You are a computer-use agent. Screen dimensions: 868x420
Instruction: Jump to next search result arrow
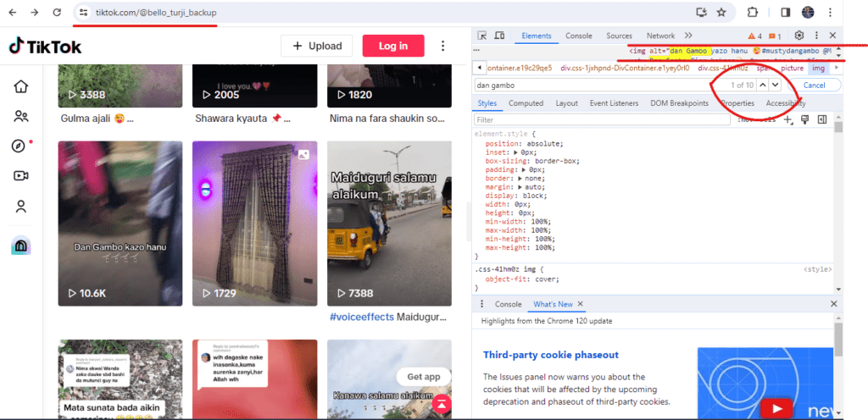775,86
